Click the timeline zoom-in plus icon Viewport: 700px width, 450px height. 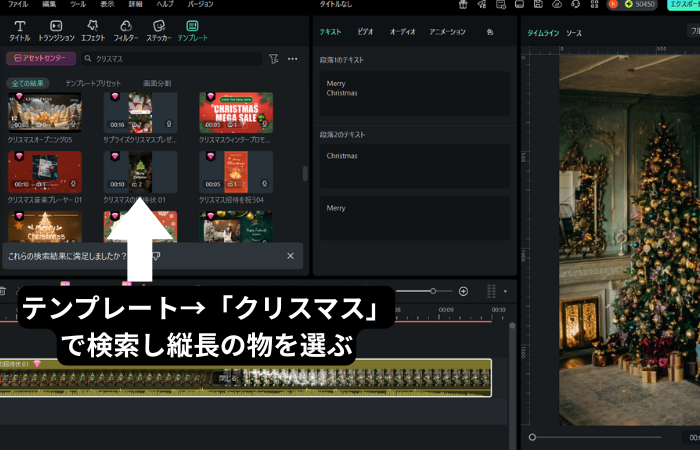coord(463,292)
